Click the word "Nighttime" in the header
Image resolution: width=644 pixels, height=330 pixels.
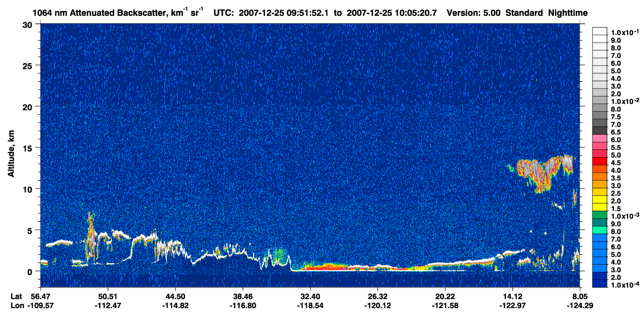click(x=569, y=12)
